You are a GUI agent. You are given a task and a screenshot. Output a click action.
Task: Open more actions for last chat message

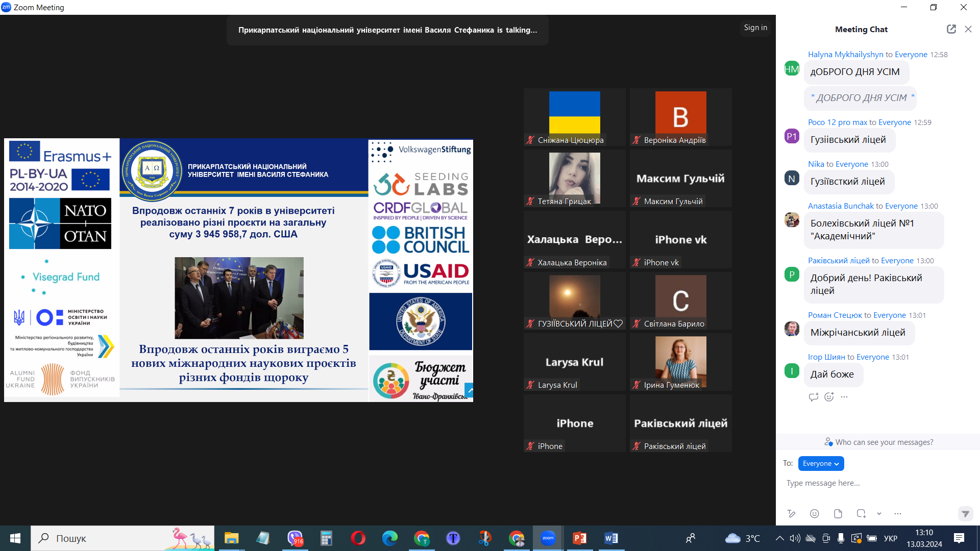point(844,397)
